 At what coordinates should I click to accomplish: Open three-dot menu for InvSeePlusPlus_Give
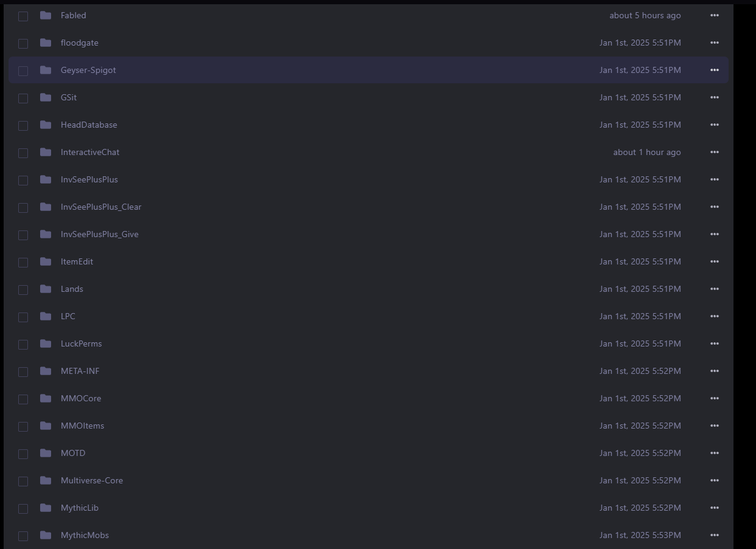715,234
